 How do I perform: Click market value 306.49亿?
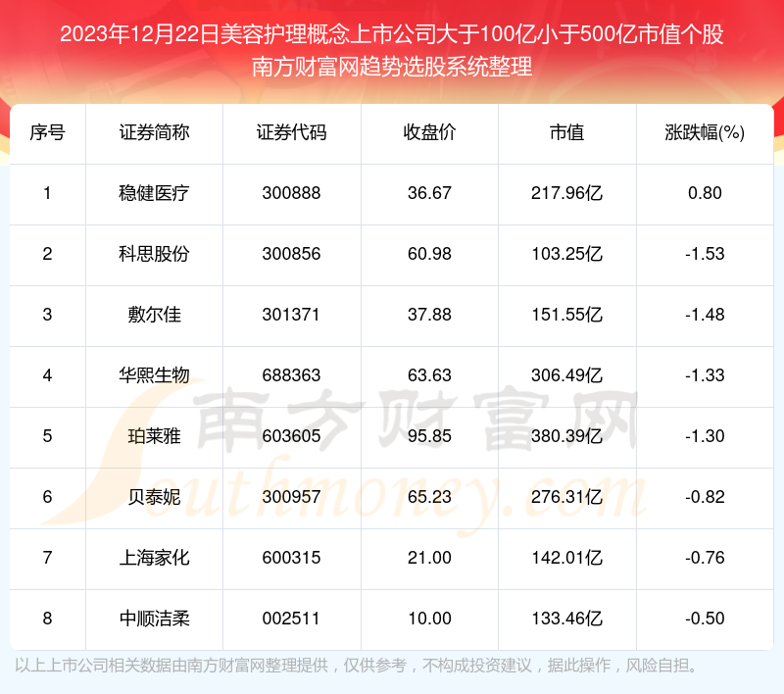567,375
